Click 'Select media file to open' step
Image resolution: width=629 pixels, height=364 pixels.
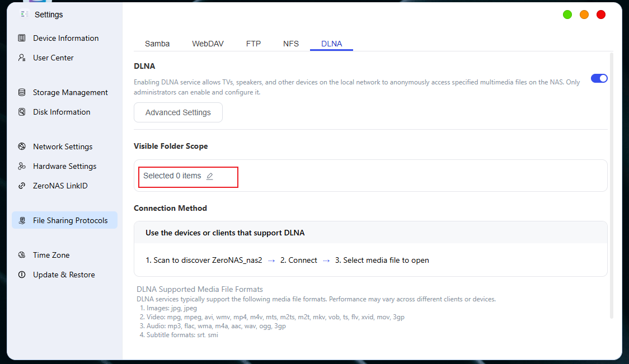pyautogui.click(x=382, y=260)
